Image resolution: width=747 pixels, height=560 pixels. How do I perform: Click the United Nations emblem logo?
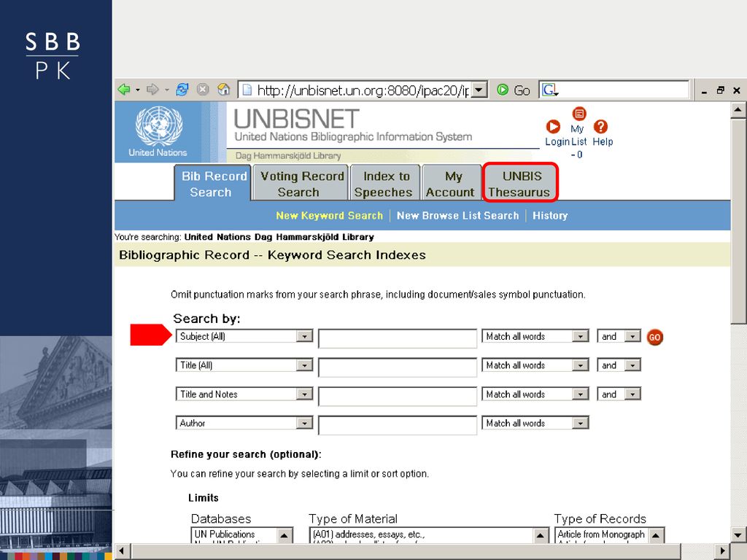coord(158,126)
